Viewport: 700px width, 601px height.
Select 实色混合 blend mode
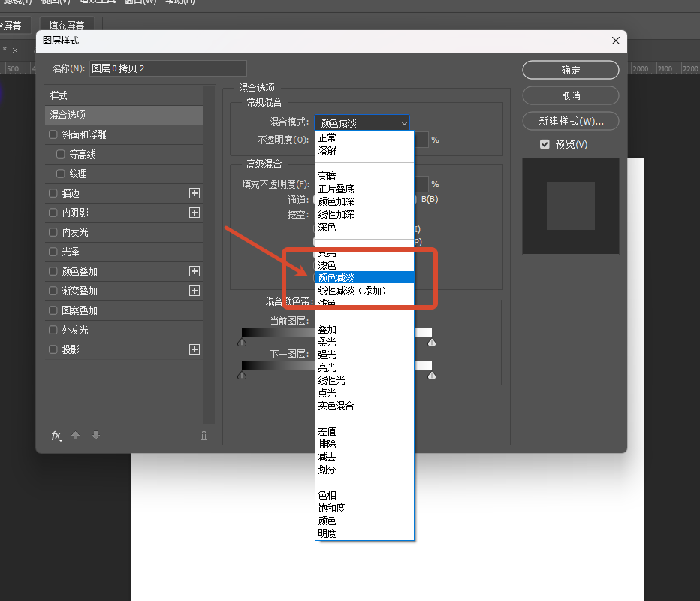tap(365, 406)
